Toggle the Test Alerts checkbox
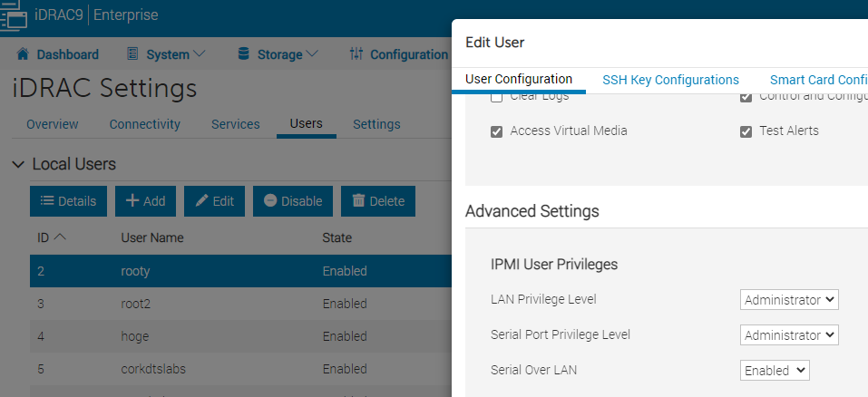The width and height of the screenshot is (868, 397). [746, 131]
